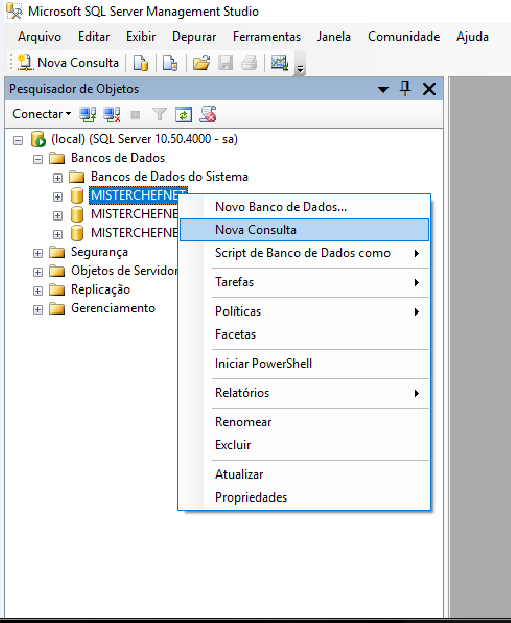This screenshot has height=623, width=511.
Task: Choose Propriedades from context menu
Action: 304,497
